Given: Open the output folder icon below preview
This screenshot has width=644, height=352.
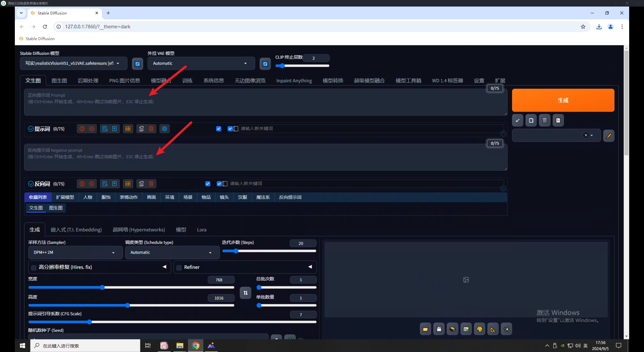Looking at the screenshot, I should point(425,329).
